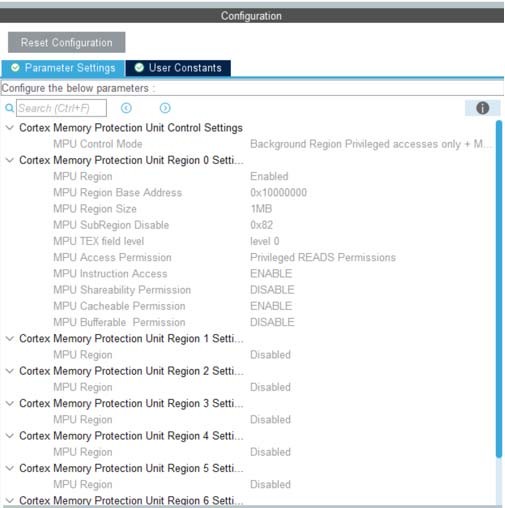
Task: Go to next search result arrow
Action: click(x=165, y=108)
